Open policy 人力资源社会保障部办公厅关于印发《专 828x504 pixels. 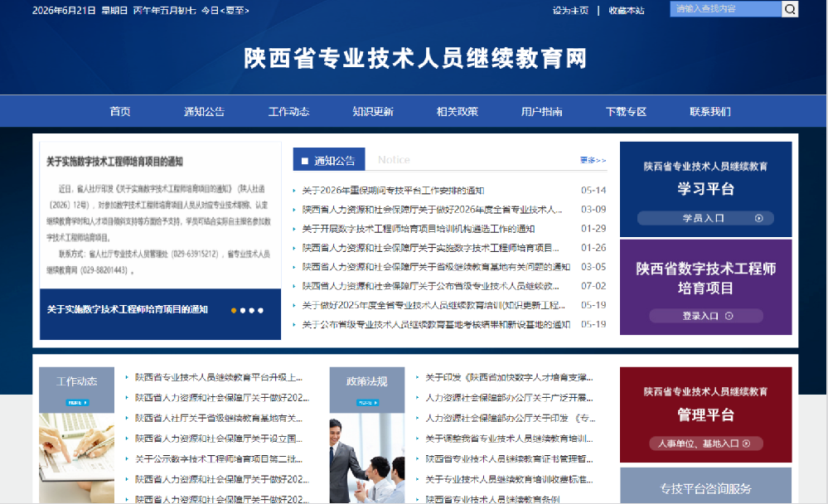coord(510,418)
